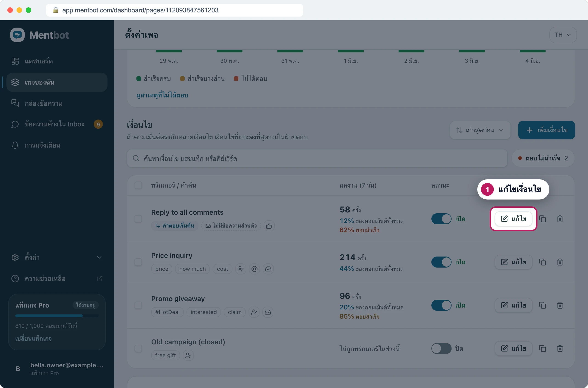
Task: Click inbox icon in Promo giveaway row
Action: pyautogui.click(x=268, y=312)
